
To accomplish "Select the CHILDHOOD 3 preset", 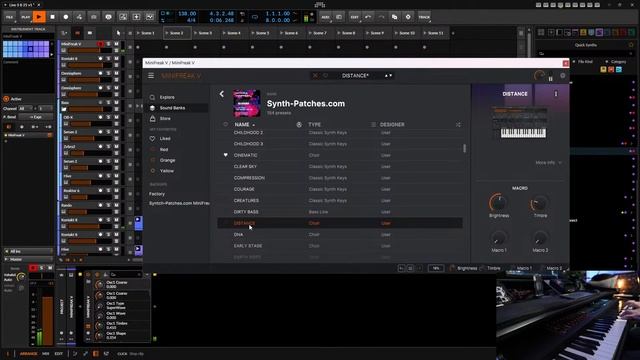I will tap(340, 144).
